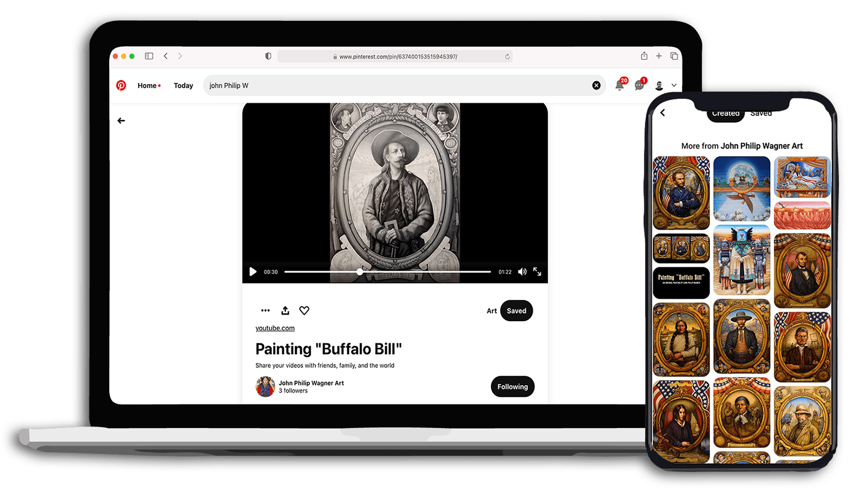The width and height of the screenshot is (868, 494).
Task: Expand the video to fullscreen
Action: [537, 272]
